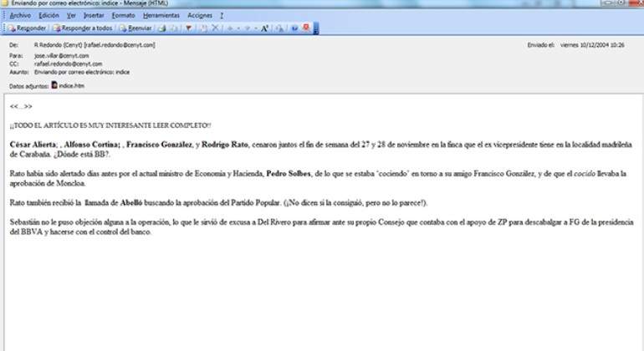Click the find icon after font size
Viewport: 644px width, 351px height.
tap(279, 28)
